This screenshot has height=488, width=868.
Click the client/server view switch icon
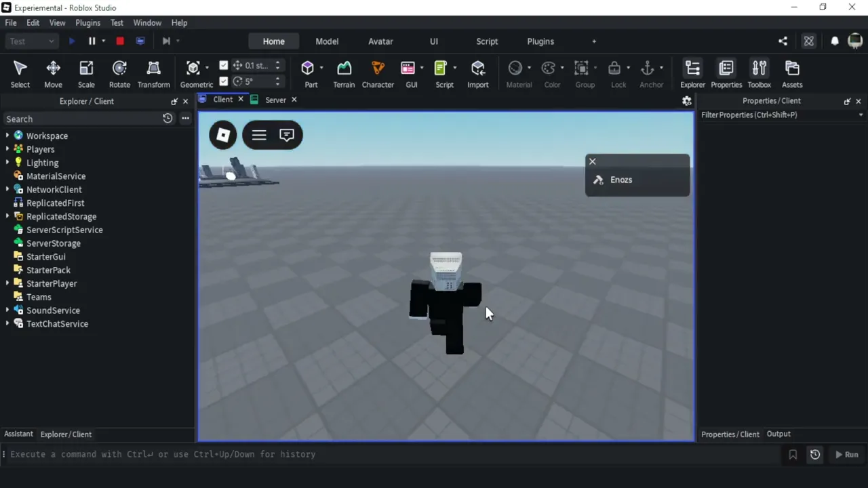tap(140, 41)
